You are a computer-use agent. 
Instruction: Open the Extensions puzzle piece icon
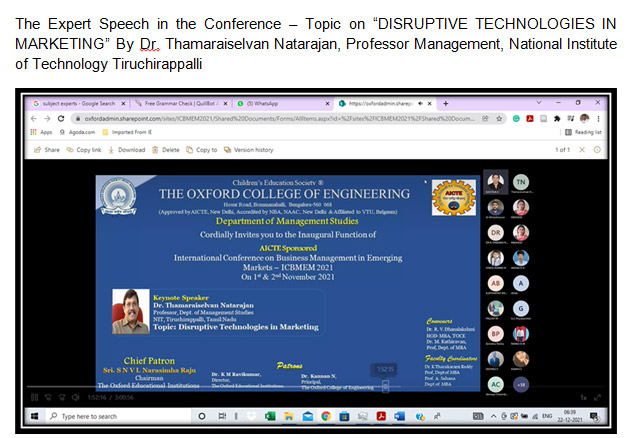tap(557, 119)
